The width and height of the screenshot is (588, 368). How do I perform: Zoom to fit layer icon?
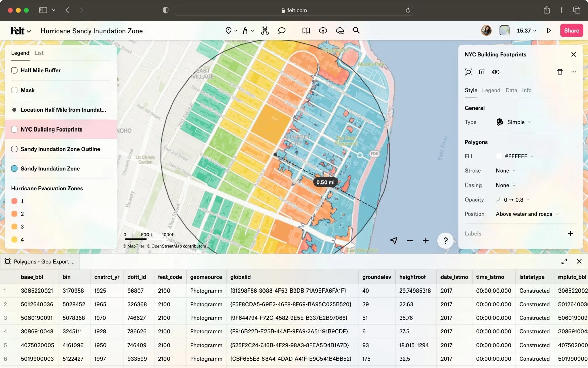pos(468,72)
